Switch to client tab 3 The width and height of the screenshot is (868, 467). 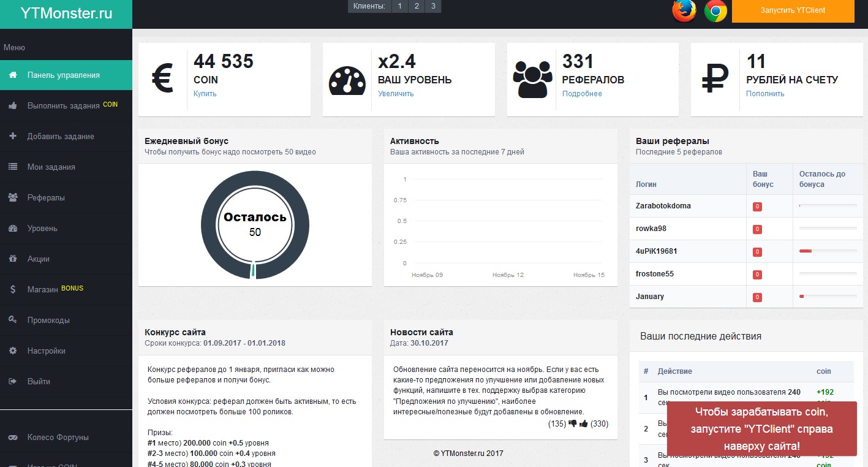click(x=433, y=6)
